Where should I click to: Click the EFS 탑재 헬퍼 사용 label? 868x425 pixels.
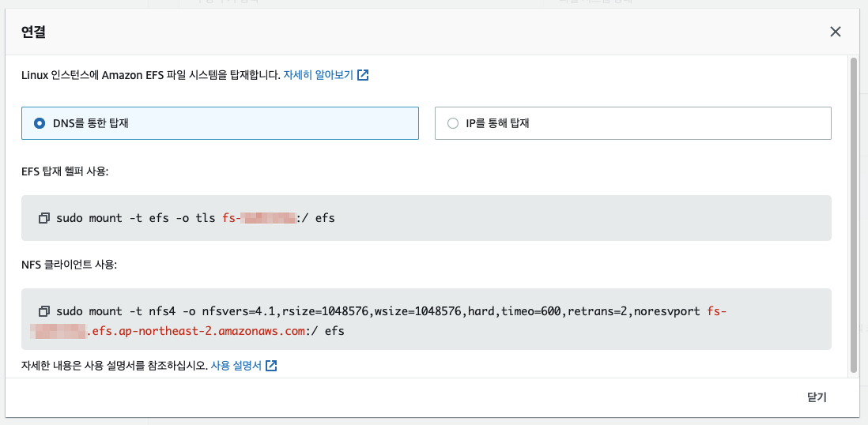(x=65, y=171)
